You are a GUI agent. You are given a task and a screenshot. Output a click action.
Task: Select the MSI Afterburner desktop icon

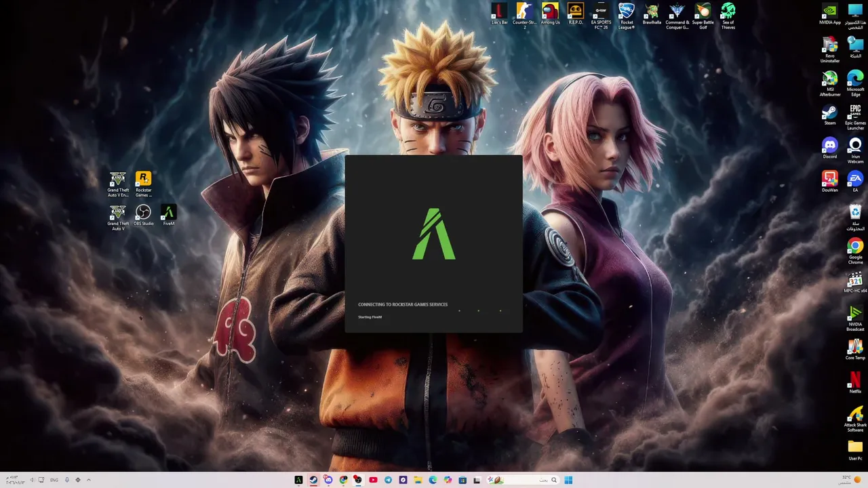[x=830, y=83]
